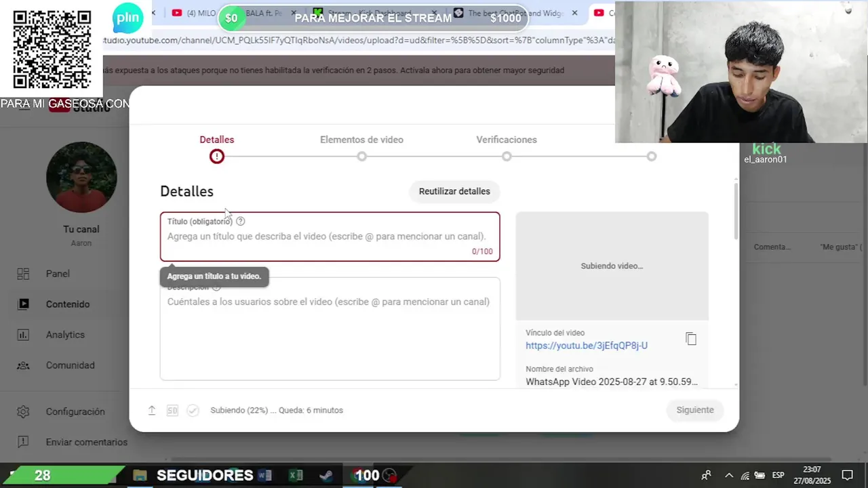This screenshot has width=868, height=488.
Task: Open the taskbar clock showing 23:07
Action: pos(812,475)
